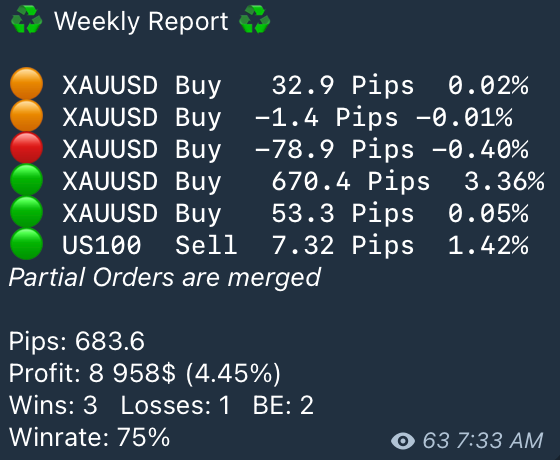Click green circle beside US100 Sell trade

click(x=26, y=244)
